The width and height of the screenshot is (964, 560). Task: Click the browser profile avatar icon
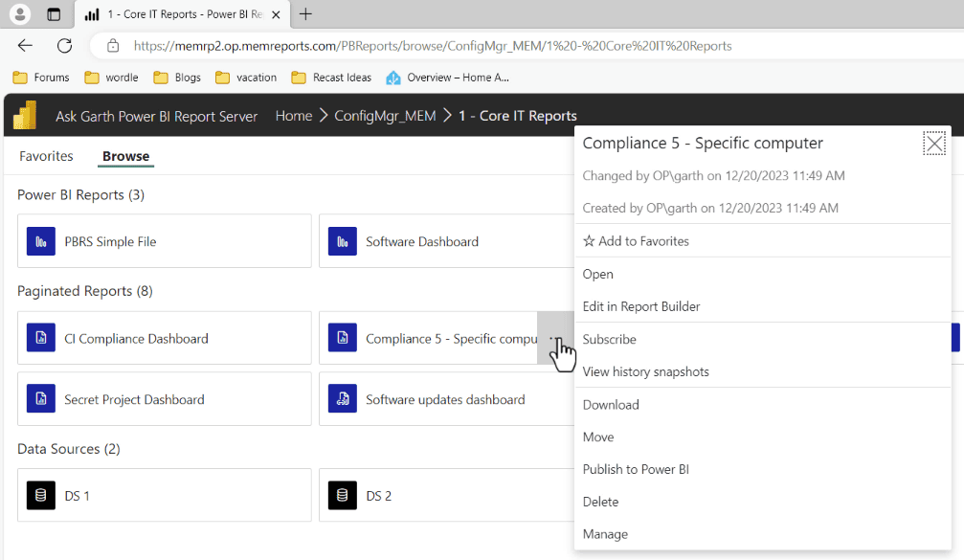point(20,14)
